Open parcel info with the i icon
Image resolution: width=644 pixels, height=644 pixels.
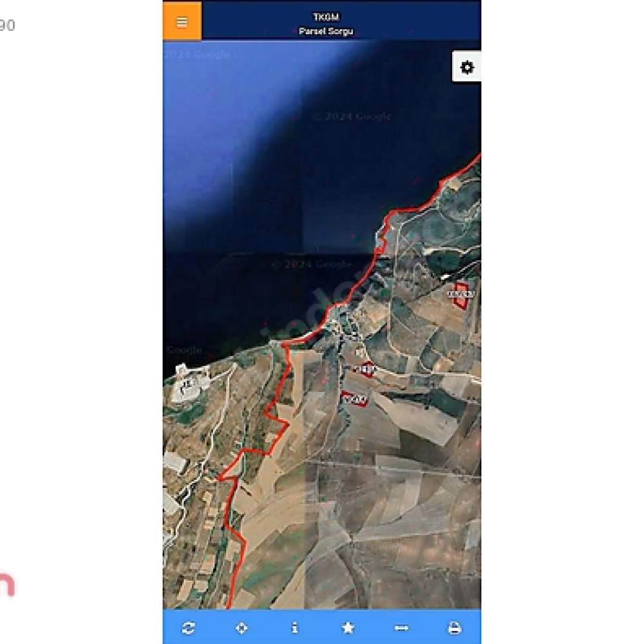click(294, 627)
